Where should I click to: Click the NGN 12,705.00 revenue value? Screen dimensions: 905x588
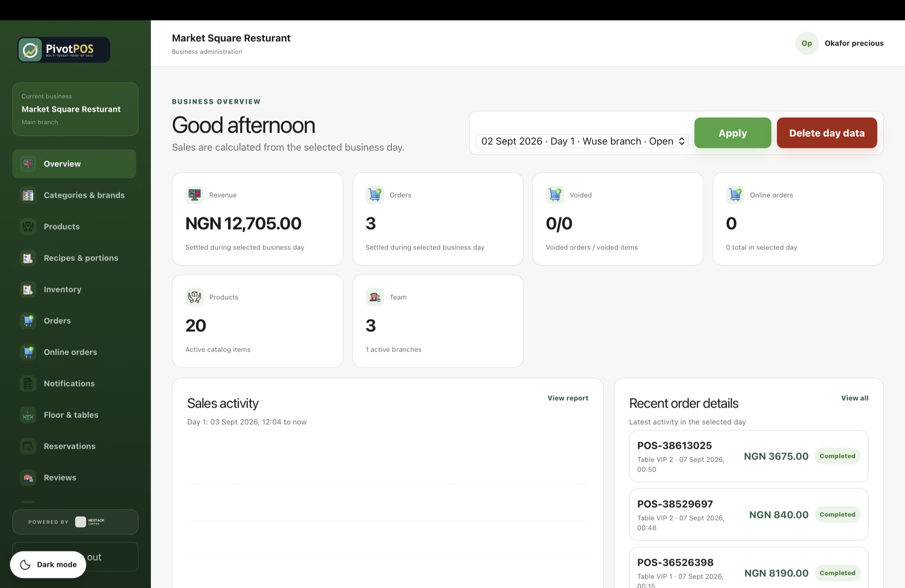coord(244,223)
